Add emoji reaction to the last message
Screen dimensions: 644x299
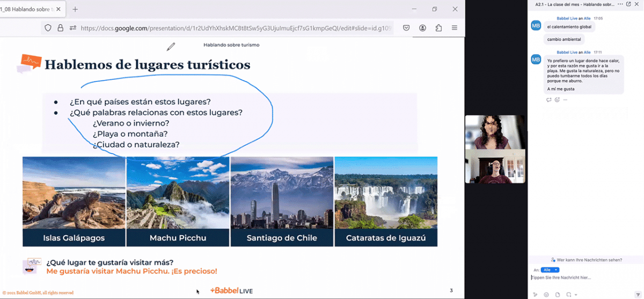tap(557, 100)
